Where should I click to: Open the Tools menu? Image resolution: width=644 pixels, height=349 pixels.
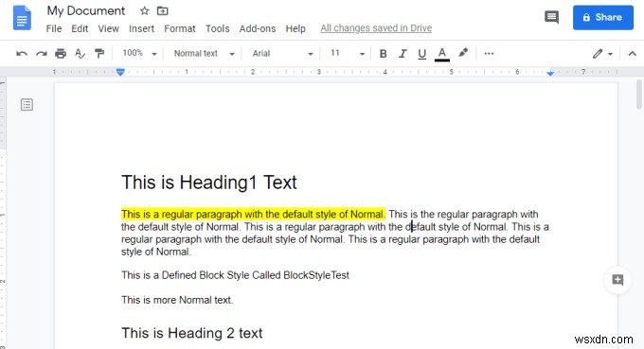click(x=217, y=28)
